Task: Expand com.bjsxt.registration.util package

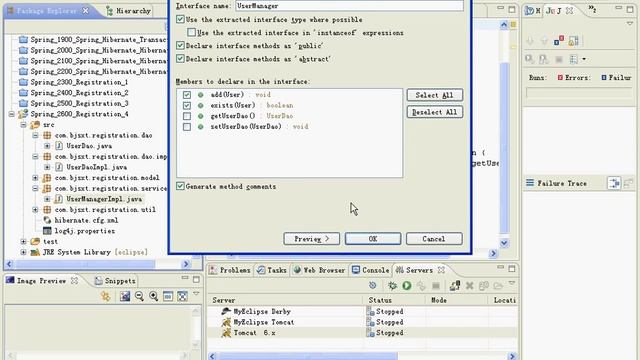Action: (36, 209)
